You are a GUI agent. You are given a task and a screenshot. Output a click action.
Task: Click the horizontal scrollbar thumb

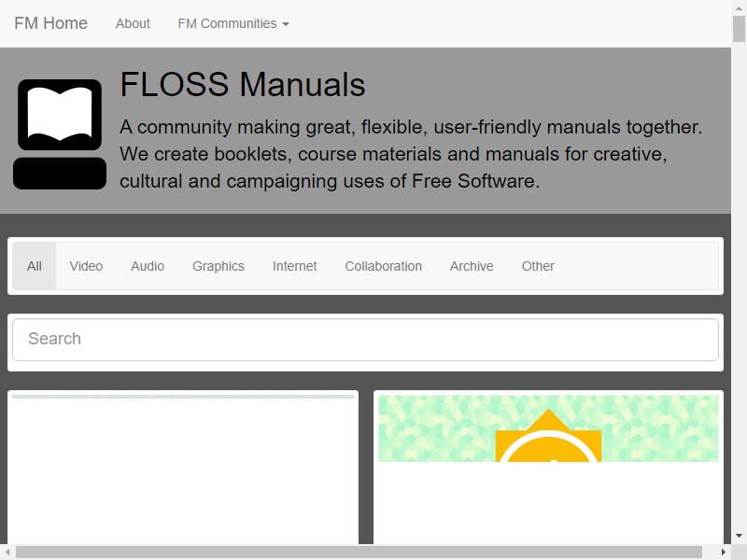[359, 553]
